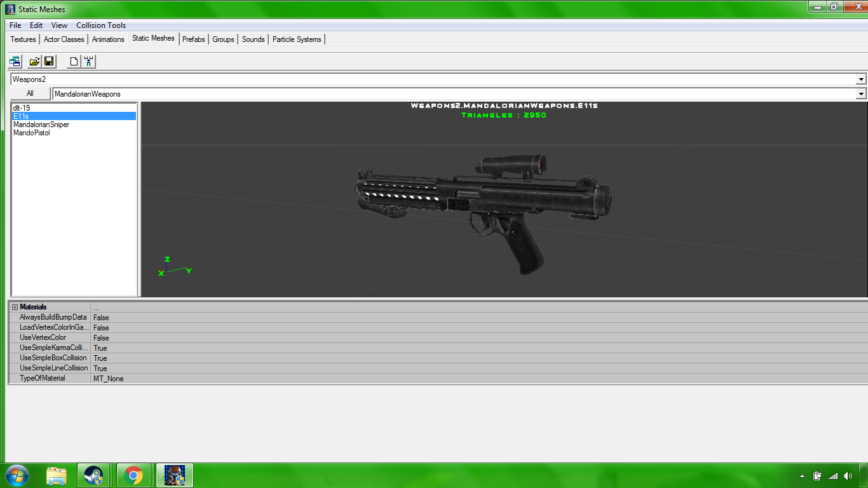Click the Static Meshes window title icon
Image resolution: width=868 pixels, height=488 pixels.
10,10
